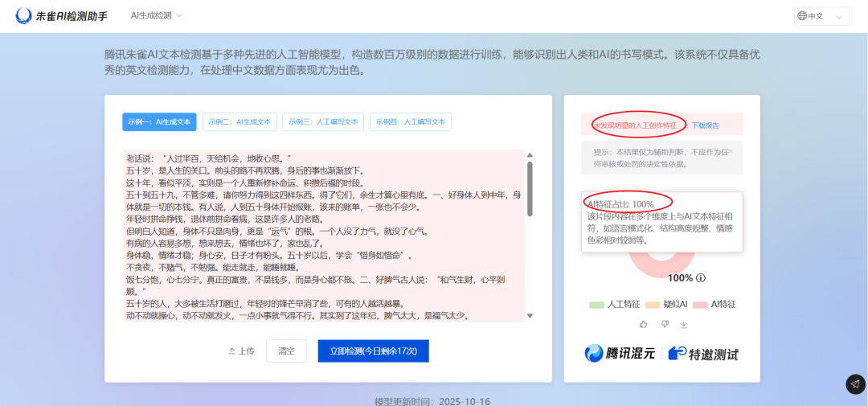Viewport: 868px width, 406px height.
Task: Click the 人工特征 green legend swatch
Action: 596,305
